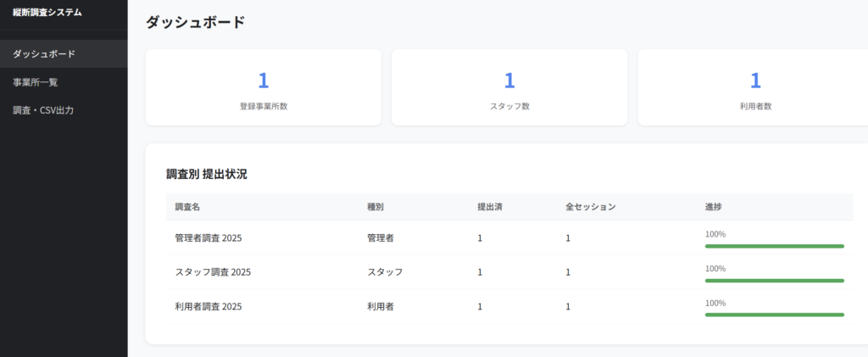Click the 種別 column header
This screenshot has width=868, height=357.
(x=376, y=207)
